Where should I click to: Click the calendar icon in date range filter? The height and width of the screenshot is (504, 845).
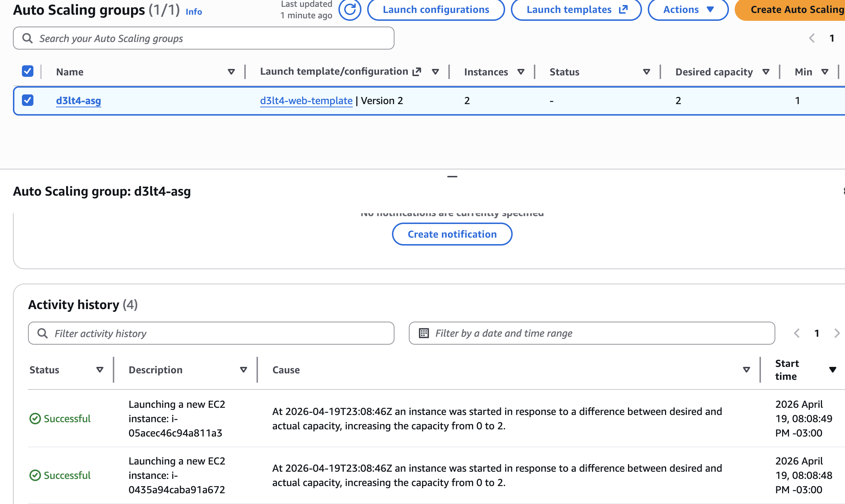point(424,333)
